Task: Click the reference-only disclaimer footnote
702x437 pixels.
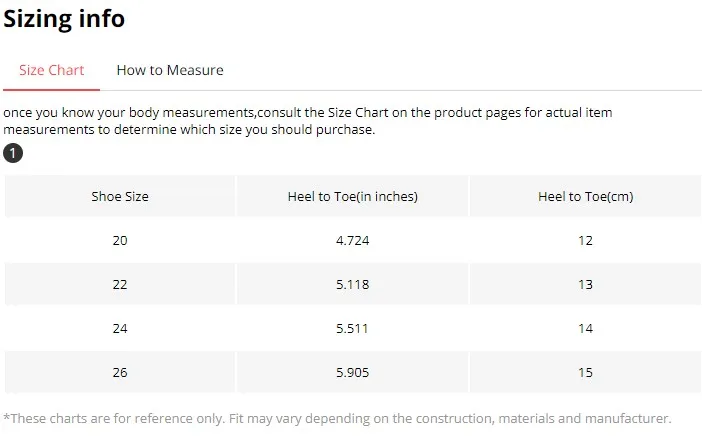Action: (337, 419)
